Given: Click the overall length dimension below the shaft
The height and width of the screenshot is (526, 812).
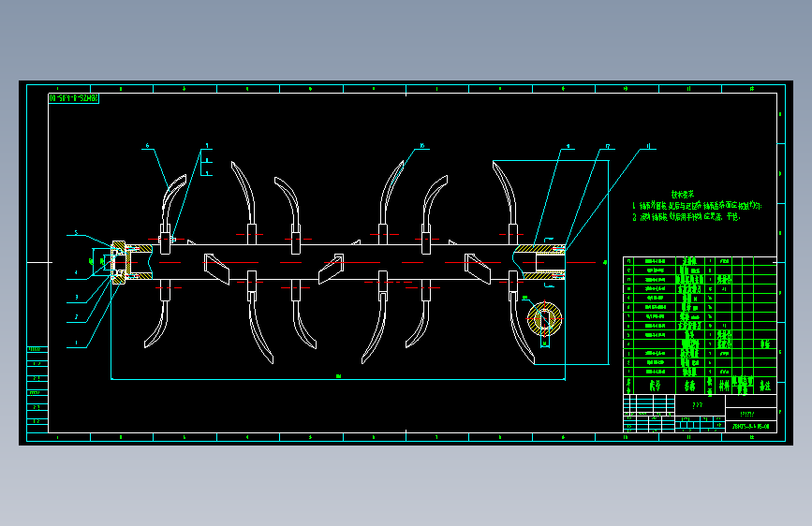Looking at the screenshot, I should point(338,376).
